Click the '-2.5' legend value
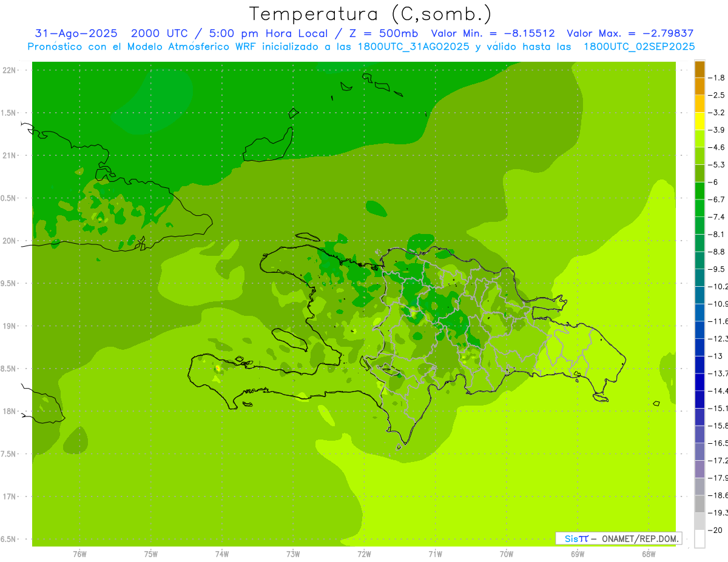This screenshot has height=562, width=728. click(716, 95)
